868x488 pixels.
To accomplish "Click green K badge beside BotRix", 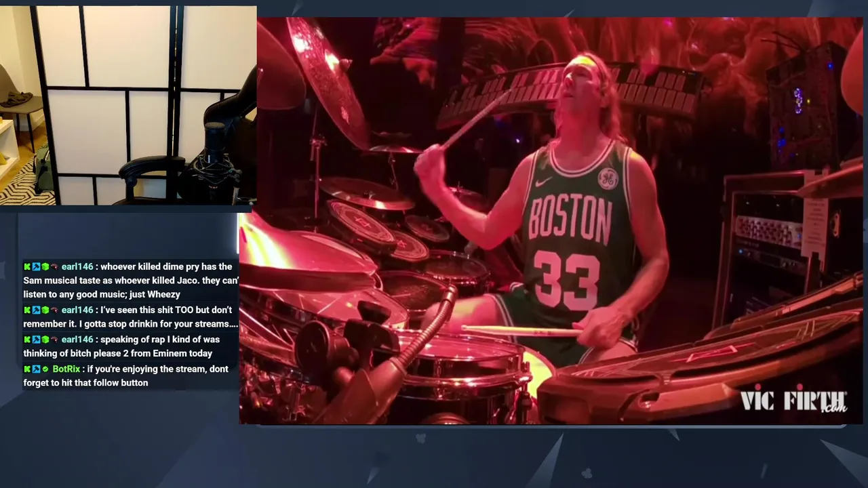I will tap(27, 369).
